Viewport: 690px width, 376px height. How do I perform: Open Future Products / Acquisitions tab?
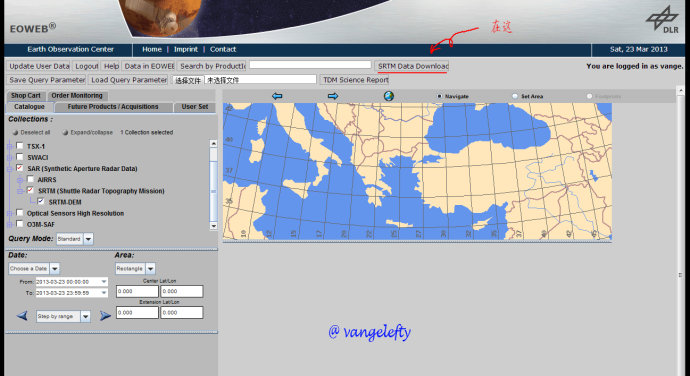click(x=113, y=107)
